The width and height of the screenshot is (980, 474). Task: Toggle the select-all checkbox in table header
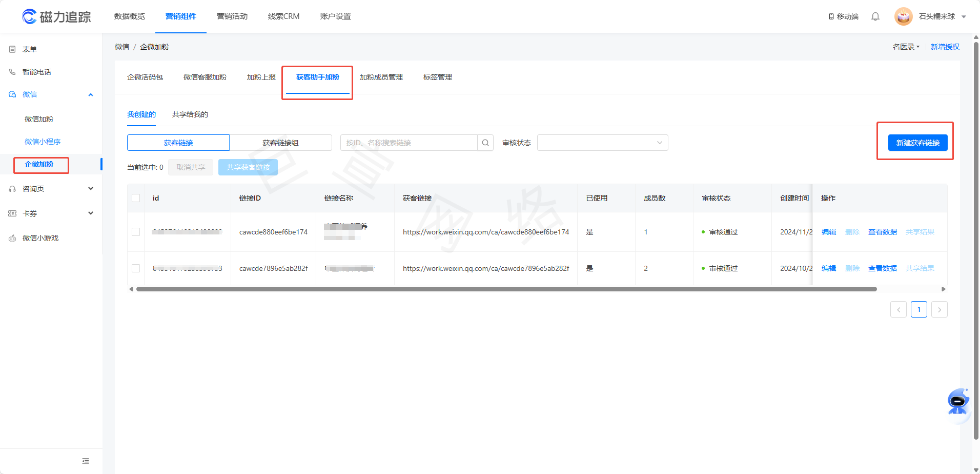[136, 198]
